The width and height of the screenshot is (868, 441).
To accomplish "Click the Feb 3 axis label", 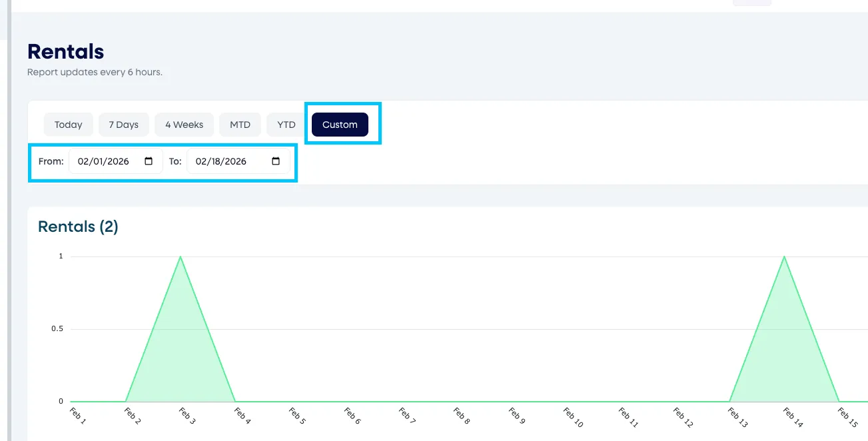I will point(187,416).
